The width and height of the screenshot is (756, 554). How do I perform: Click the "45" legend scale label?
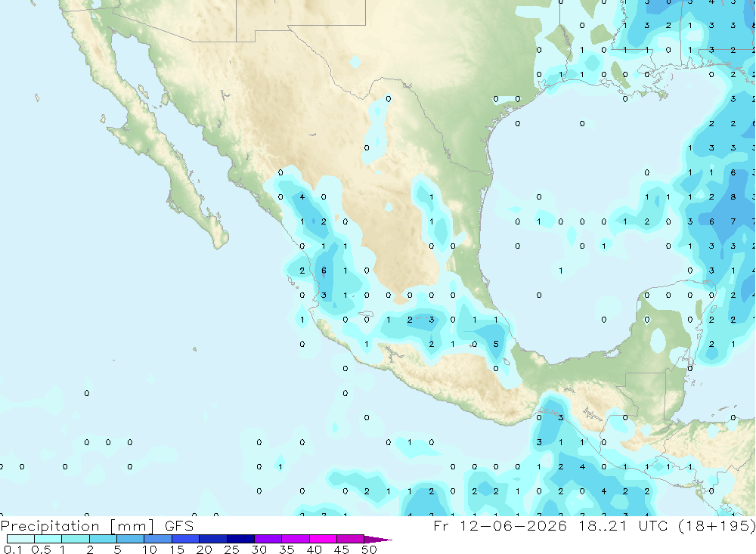pos(342,549)
